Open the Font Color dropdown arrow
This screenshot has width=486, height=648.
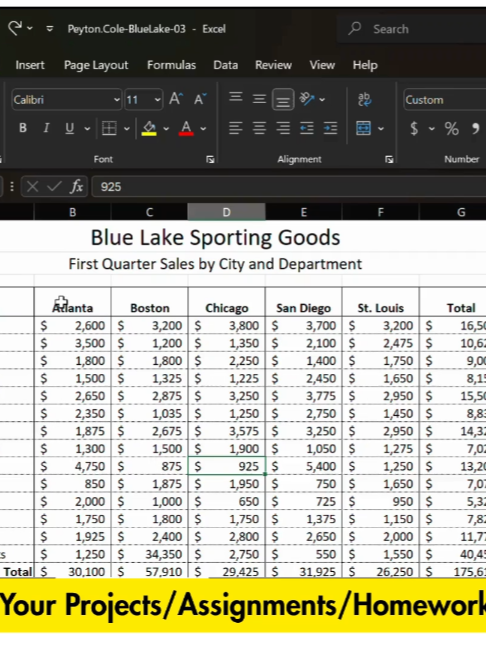[x=203, y=129]
